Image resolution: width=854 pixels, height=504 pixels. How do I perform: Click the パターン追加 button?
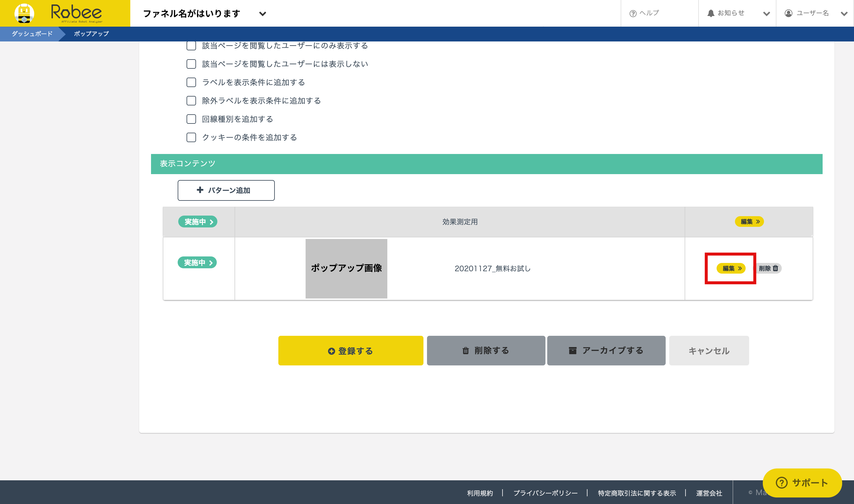226,190
